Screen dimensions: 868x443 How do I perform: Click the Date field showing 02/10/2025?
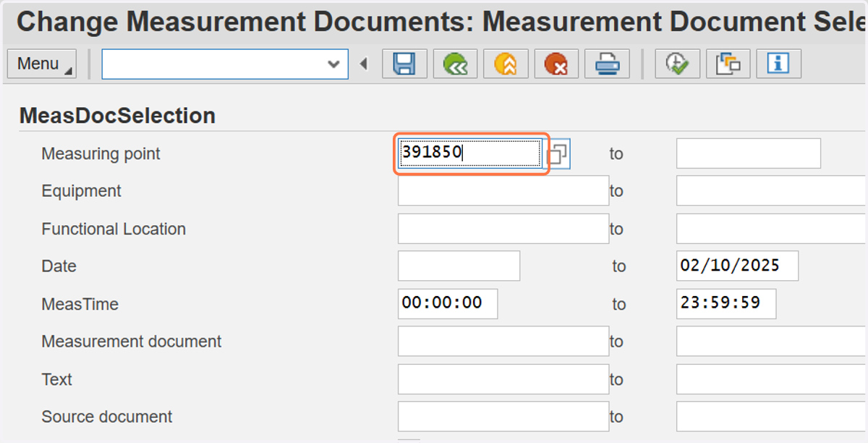coord(738,266)
